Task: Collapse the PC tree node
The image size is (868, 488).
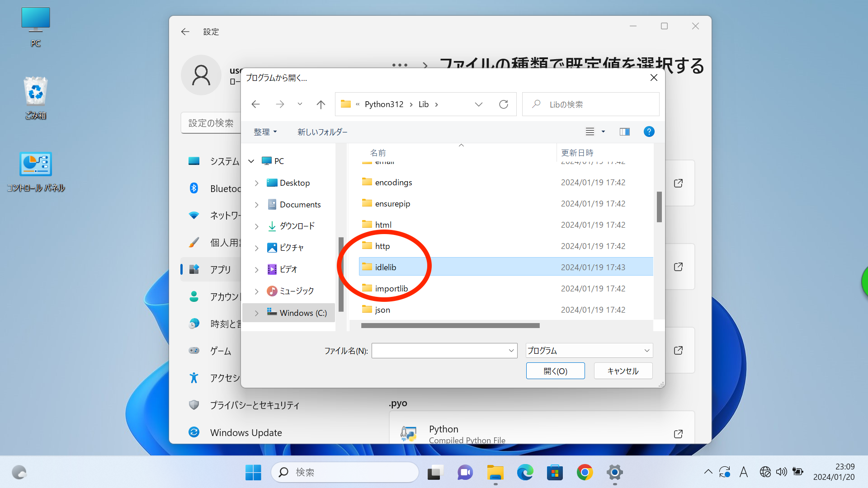Action: pyautogui.click(x=251, y=161)
